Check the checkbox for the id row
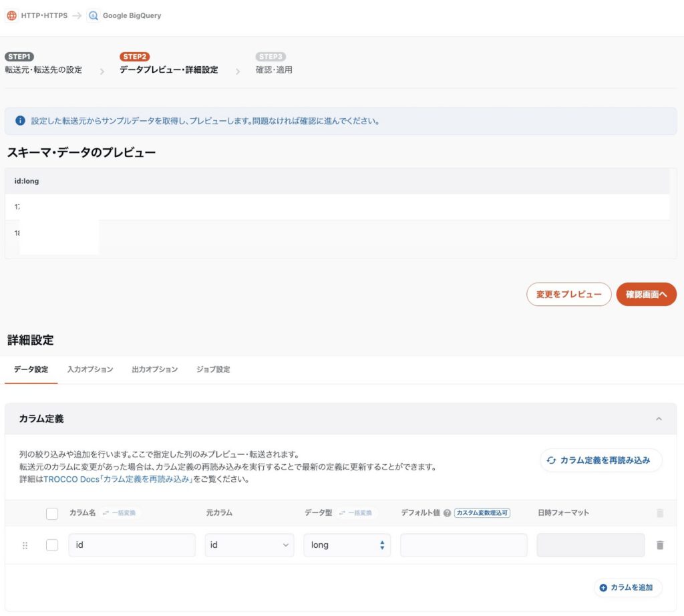The height and width of the screenshot is (616, 684). [52, 545]
